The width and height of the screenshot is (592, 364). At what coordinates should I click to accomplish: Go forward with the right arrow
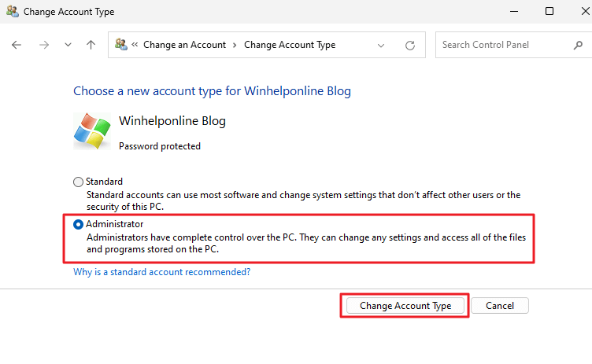[44, 45]
